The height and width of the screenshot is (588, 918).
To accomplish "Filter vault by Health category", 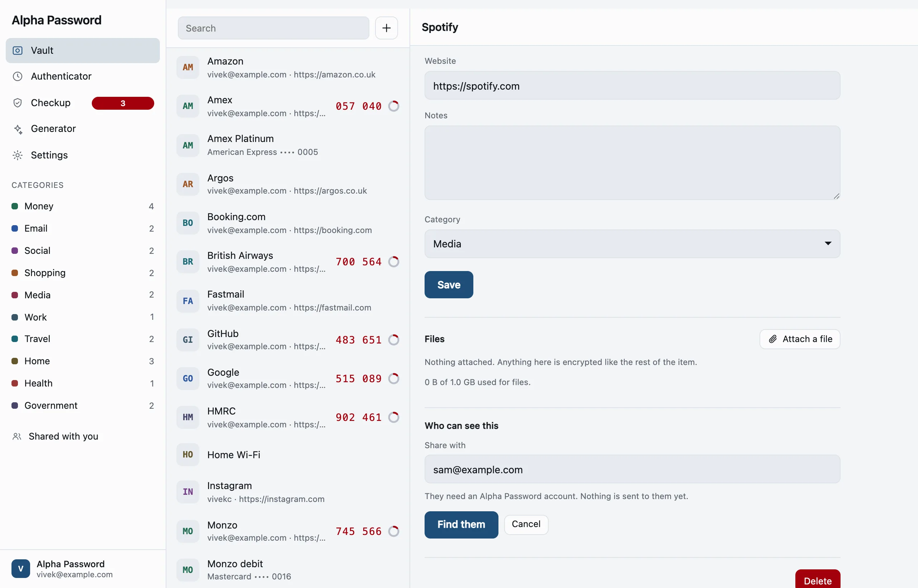I will pos(82,383).
